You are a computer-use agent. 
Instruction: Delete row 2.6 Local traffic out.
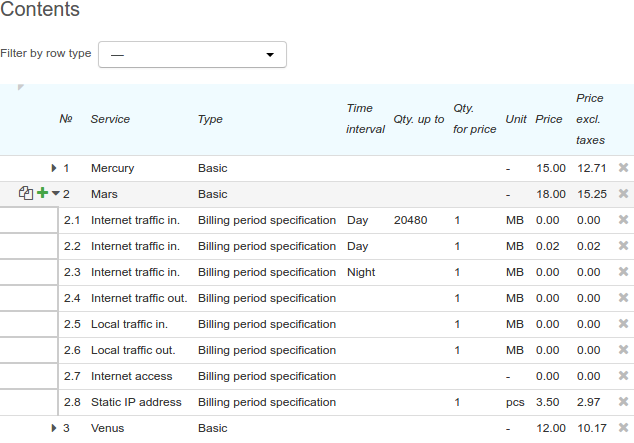(x=623, y=350)
